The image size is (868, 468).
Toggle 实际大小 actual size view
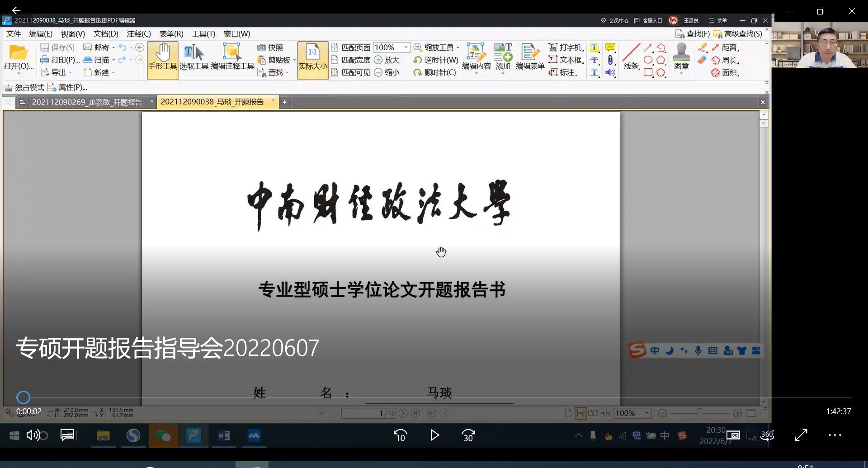point(312,58)
